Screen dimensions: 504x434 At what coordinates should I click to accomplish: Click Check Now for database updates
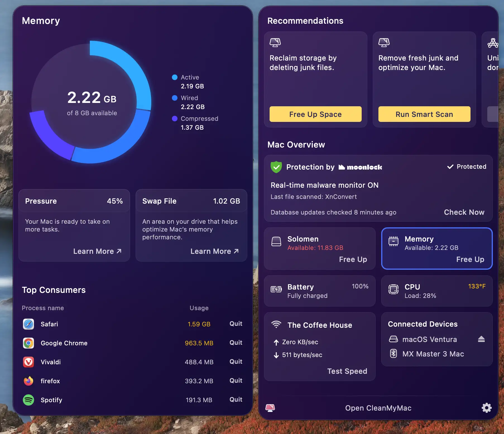464,212
